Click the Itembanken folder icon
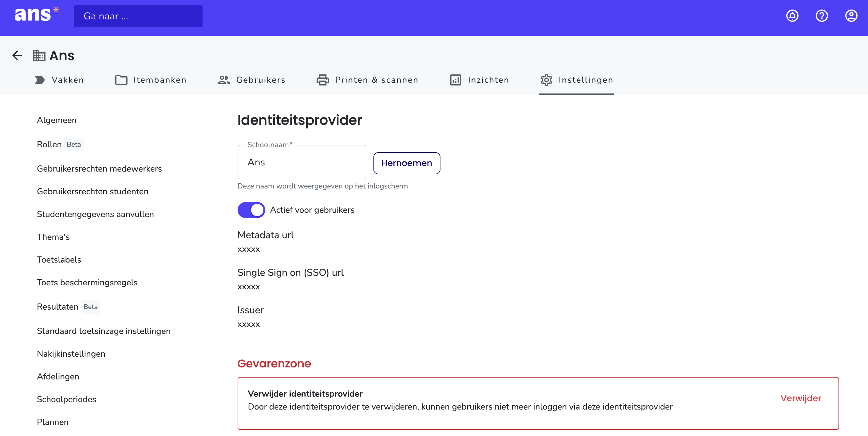This screenshot has height=436, width=868. coord(121,80)
